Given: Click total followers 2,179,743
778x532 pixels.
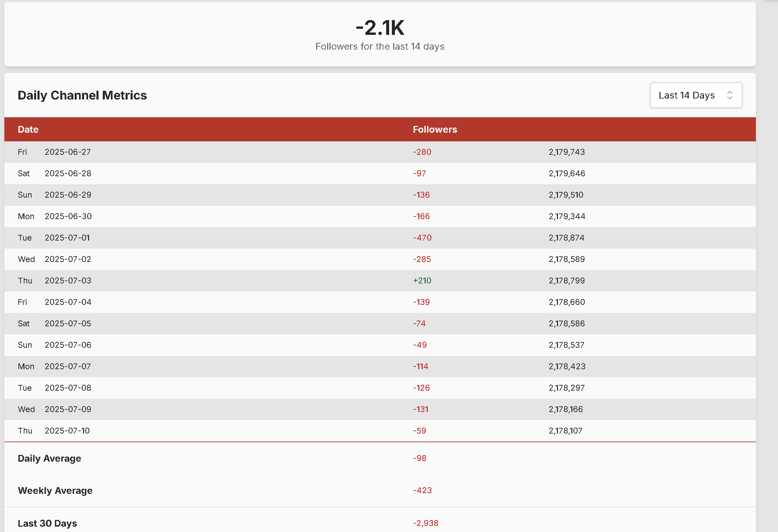Looking at the screenshot, I should point(567,152).
